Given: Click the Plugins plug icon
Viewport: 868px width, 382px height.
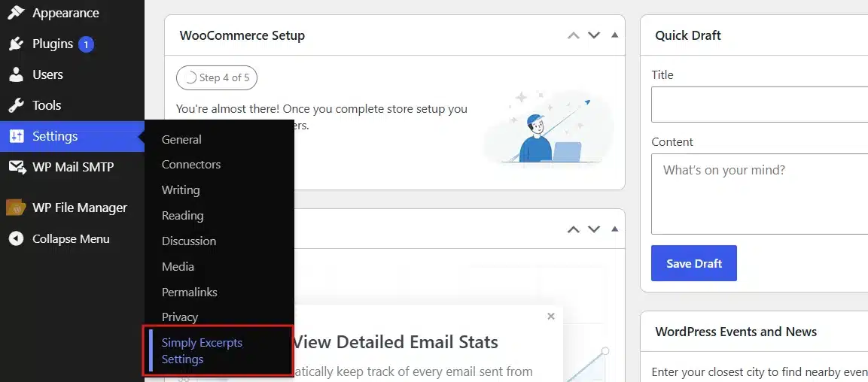Looking at the screenshot, I should tap(16, 44).
